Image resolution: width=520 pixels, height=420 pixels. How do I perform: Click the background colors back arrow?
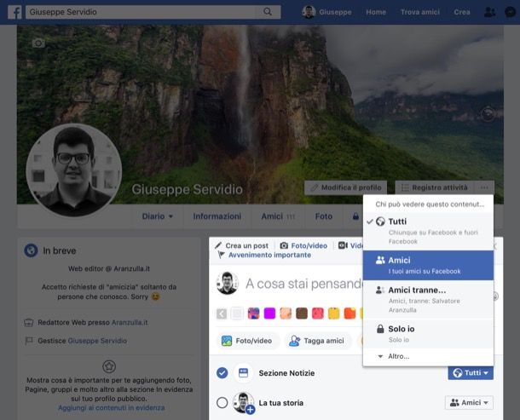[x=222, y=314]
